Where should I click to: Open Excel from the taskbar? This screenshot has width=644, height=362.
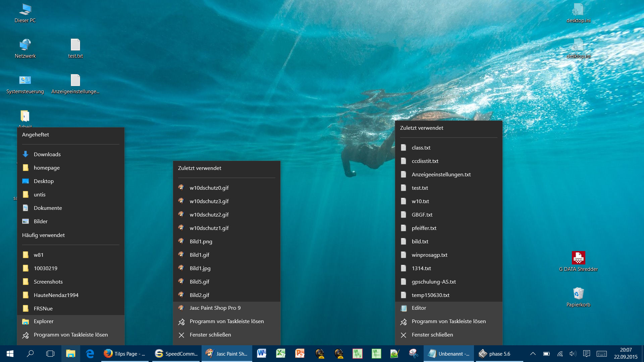[281, 354]
